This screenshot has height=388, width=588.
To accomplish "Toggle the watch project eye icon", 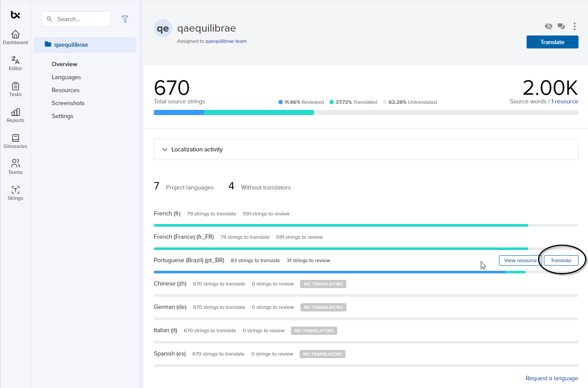I will click(549, 26).
